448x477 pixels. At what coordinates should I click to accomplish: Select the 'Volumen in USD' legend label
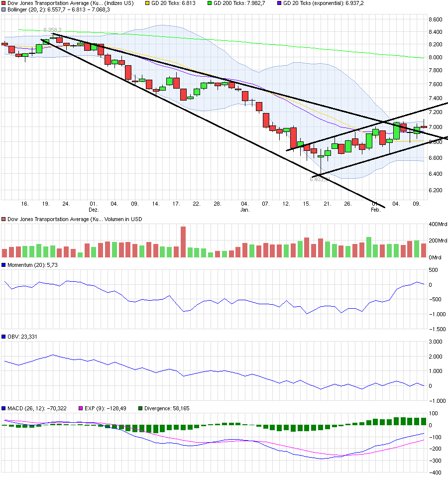click(x=123, y=220)
